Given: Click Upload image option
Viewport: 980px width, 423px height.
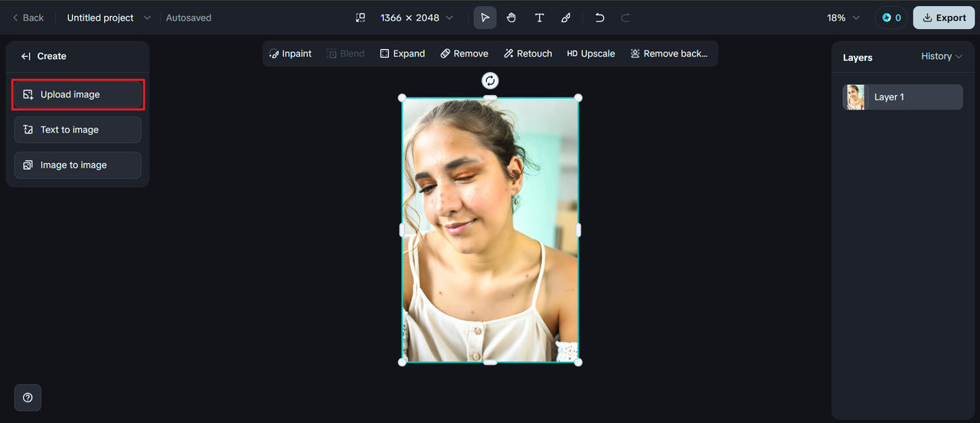Looking at the screenshot, I should (78, 94).
